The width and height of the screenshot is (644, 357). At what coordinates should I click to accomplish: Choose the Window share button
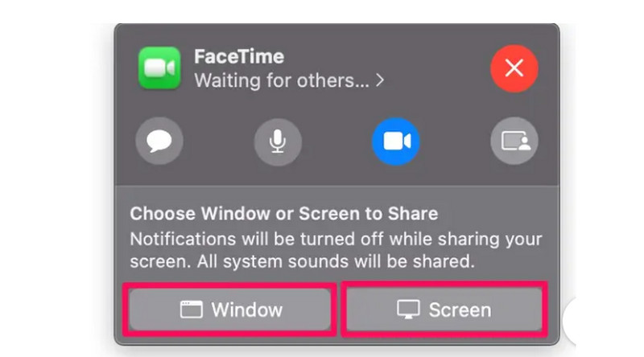pos(229,310)
